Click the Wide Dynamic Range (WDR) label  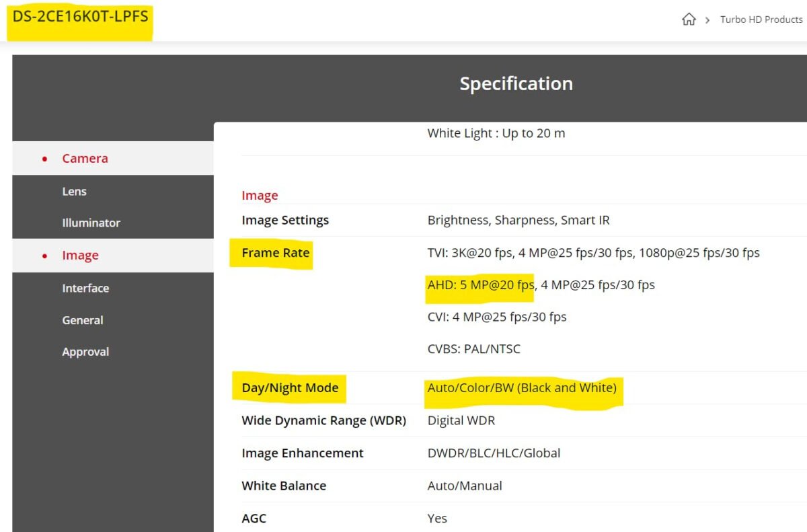[323, 421]
